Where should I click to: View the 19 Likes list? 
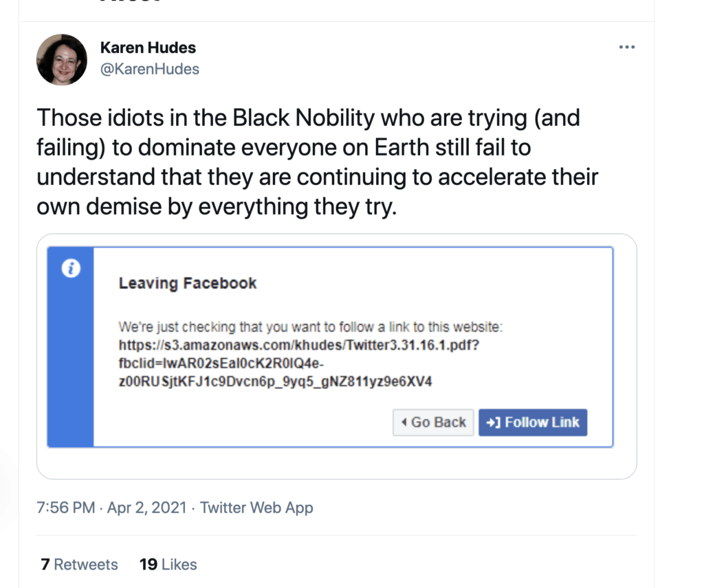(x=168, y=565)
